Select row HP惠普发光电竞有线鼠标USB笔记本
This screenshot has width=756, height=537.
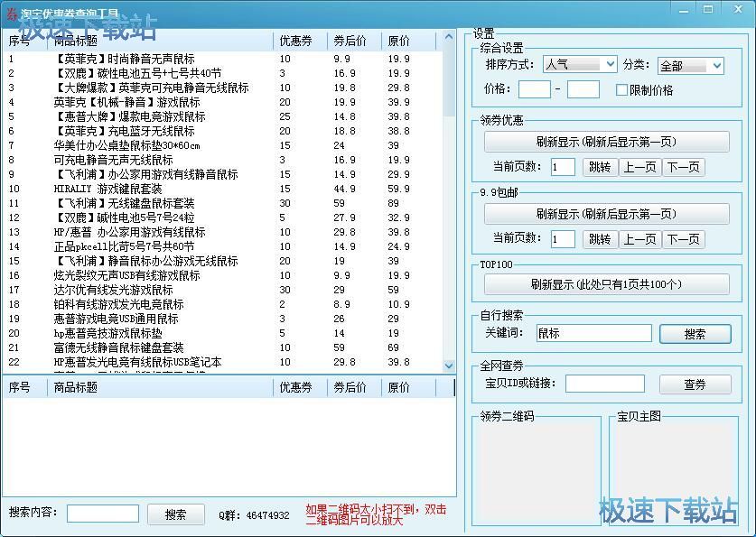click(x=223, y=362)
